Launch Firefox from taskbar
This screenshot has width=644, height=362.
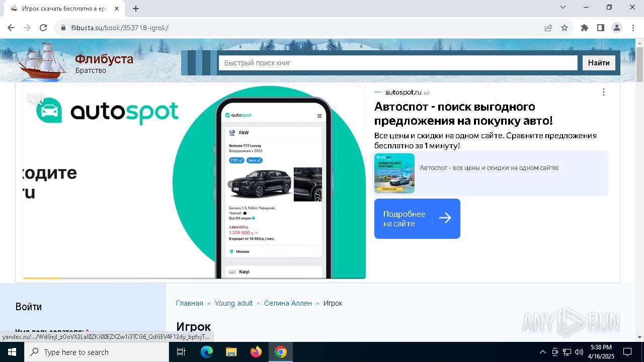(256, 352)
